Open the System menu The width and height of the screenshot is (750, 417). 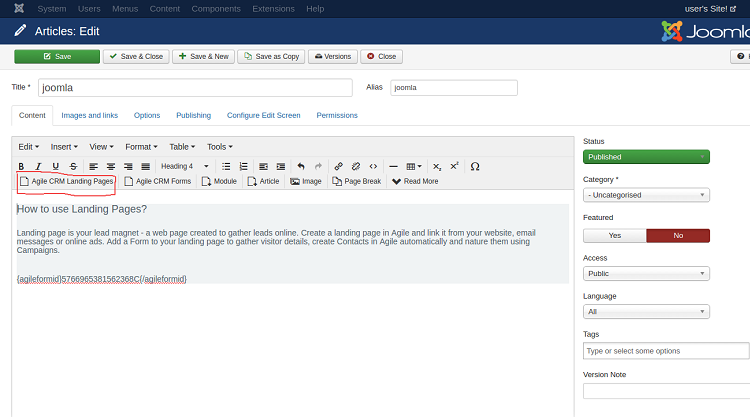click(x=52, y=9)
